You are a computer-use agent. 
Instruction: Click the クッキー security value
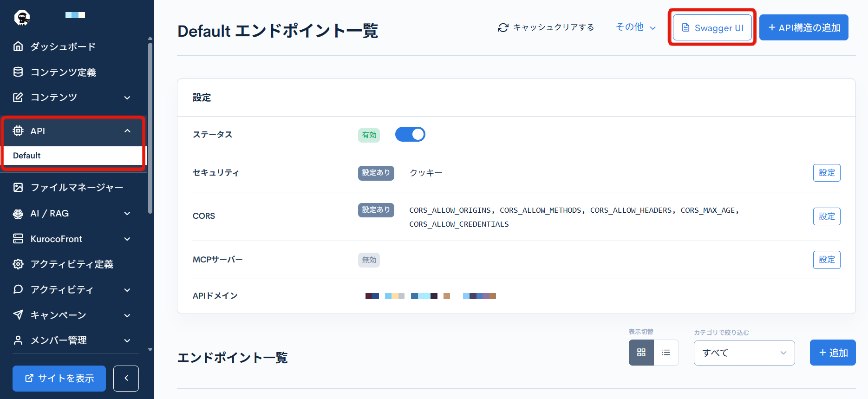point(426,173)
